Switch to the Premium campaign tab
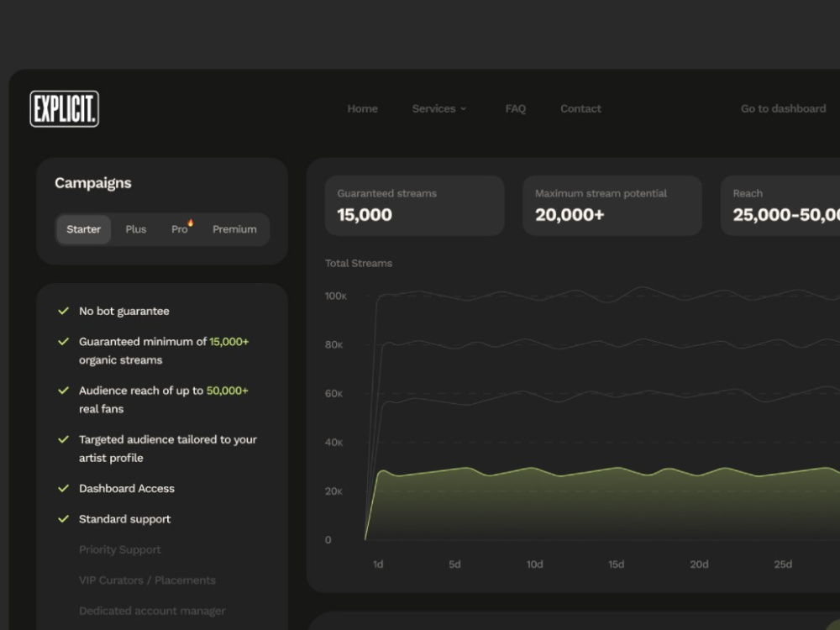 click(x=234, y=229)
